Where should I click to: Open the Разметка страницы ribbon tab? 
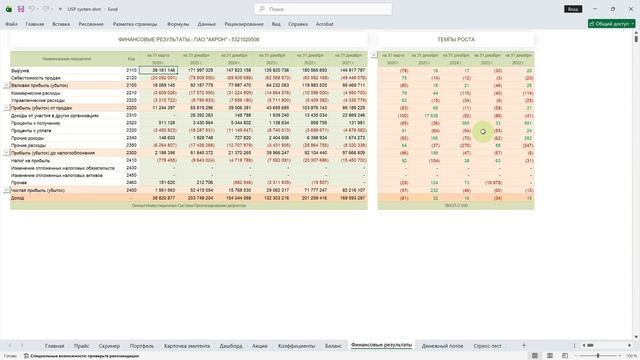click(135, 24)
